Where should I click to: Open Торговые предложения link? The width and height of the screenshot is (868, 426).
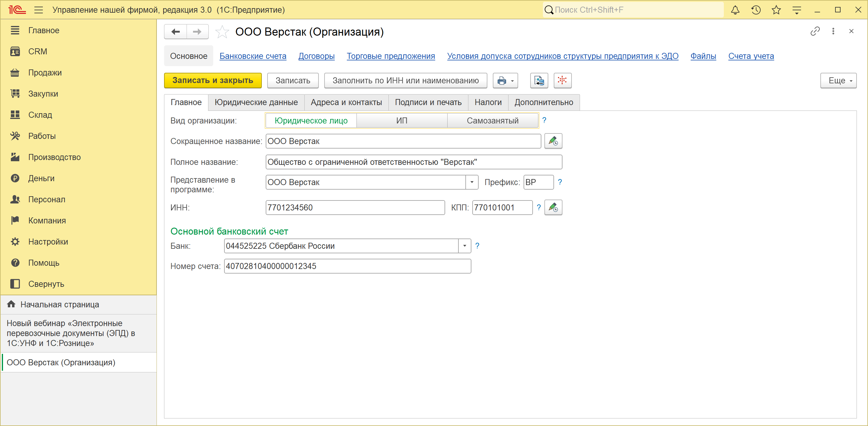tap(391, 56)
